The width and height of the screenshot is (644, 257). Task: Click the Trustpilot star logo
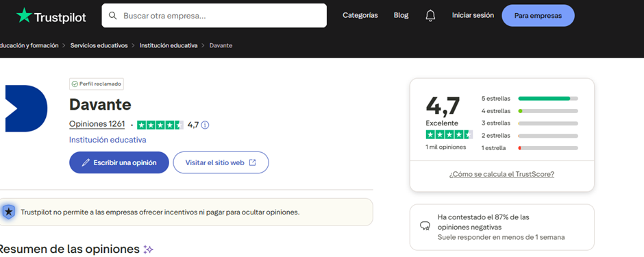tap(24, 16)
